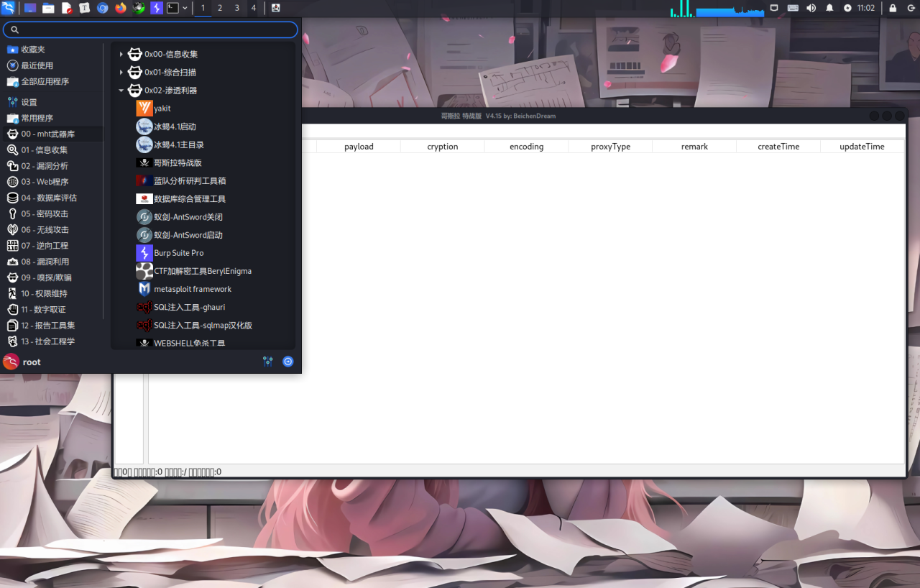
Task: Open the keyboard layout indicator in the top panel
Action: click(793, 8)
